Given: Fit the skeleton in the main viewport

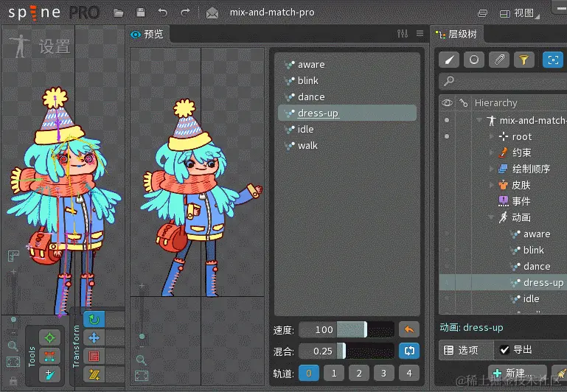Looking at the screenshot, I should click(x=13, y=362).
